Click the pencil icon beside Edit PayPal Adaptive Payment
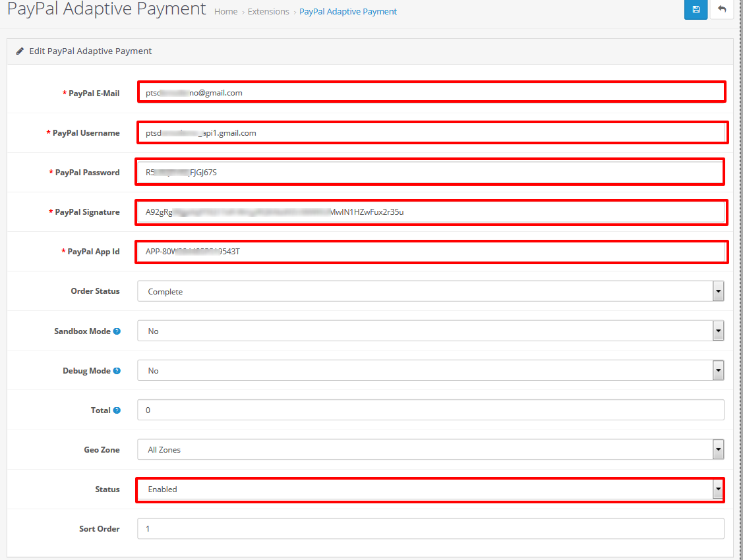This screenshot has height=560, width=743. coord(20,51)
